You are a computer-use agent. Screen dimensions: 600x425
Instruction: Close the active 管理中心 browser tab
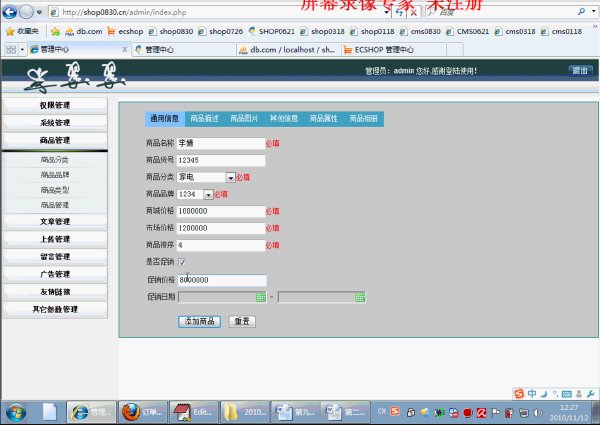[x=124, y=49]
